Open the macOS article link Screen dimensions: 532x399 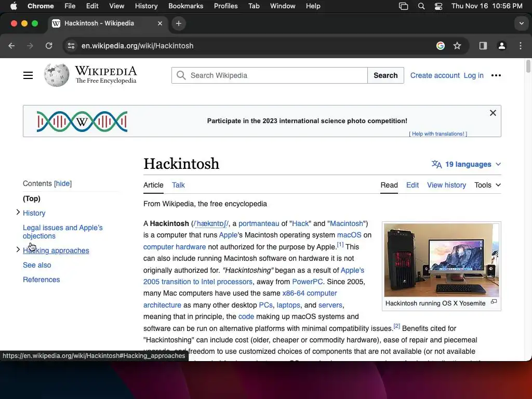pyautogui.click(x=349, y=235)
